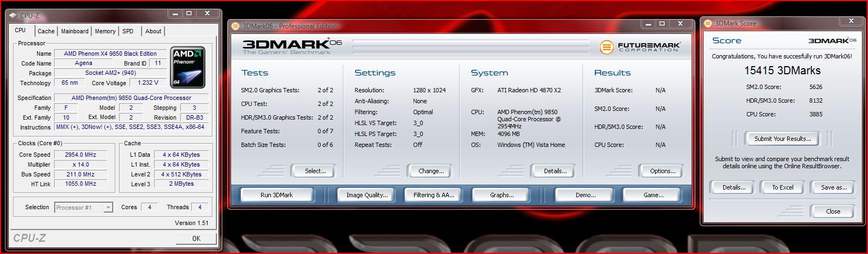The width and height of the screenshot is (868, 254).
Task: Open the Graphs... tool
Action: [501, 195]
